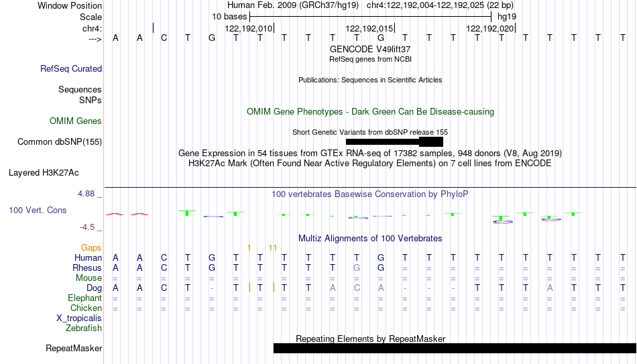Click the GENCODE V49lift37 track title
637x364 pixels.
pyautogui.click(x=370, y=49)
